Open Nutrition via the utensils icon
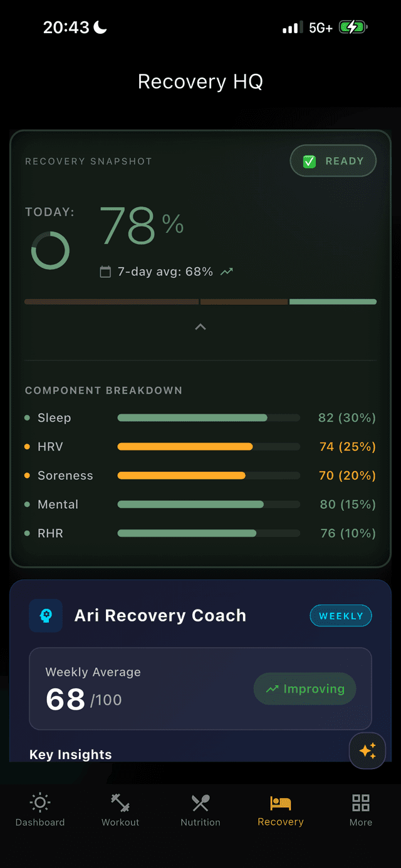Screen dimensions: 401x868 200,802
